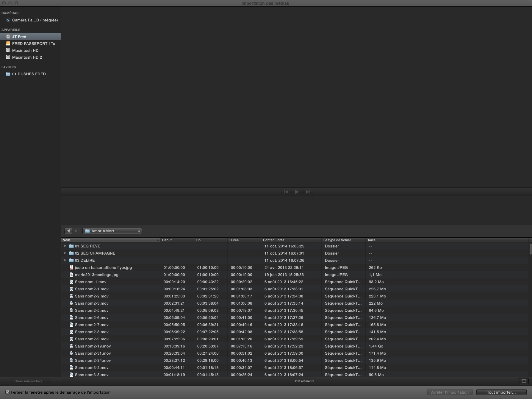532x399 pixels.
Task: Click the Sans nom2-19.mov file icon
Action: pos(71,346)
